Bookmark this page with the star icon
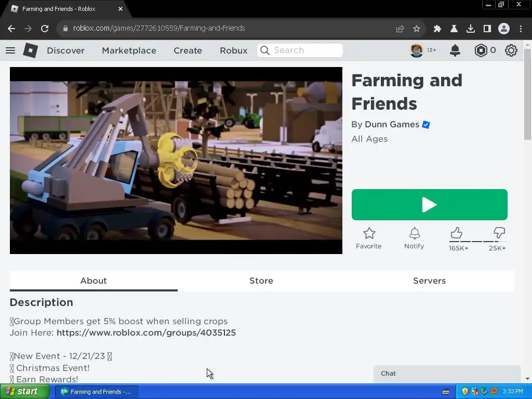Viewport: 532px width, 399px height. coord(417,29)
